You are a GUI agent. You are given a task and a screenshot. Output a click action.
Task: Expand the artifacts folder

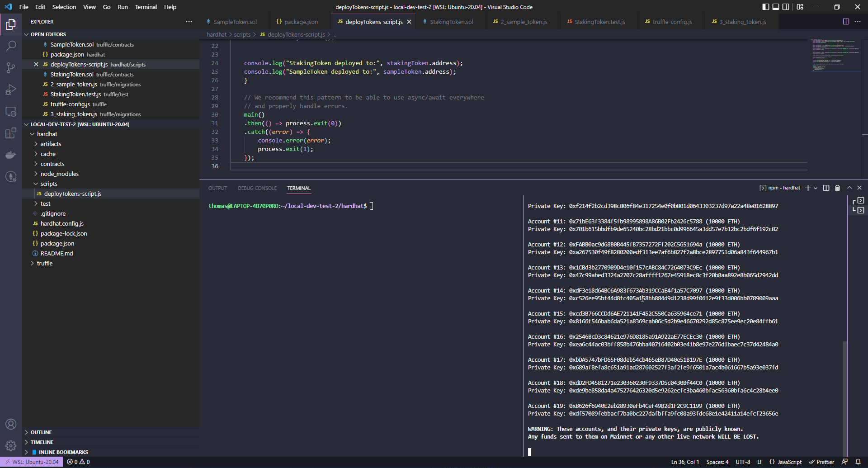(x=111, y=144)
